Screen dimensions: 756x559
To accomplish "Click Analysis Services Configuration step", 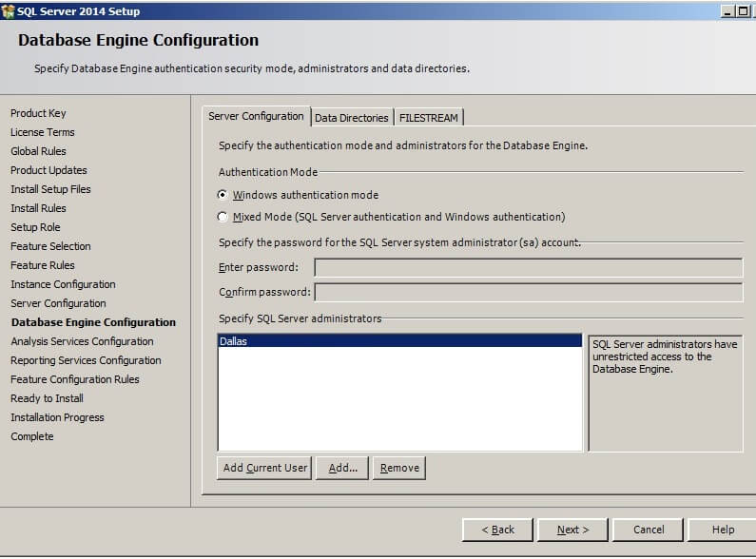I will tap(82, 341).
